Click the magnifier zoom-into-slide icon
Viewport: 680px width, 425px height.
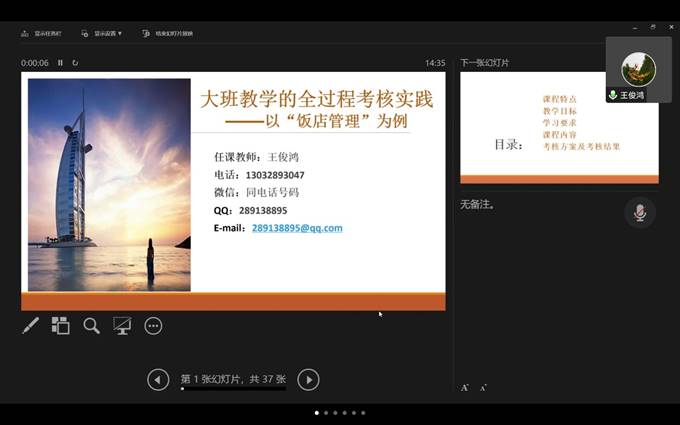91,325
